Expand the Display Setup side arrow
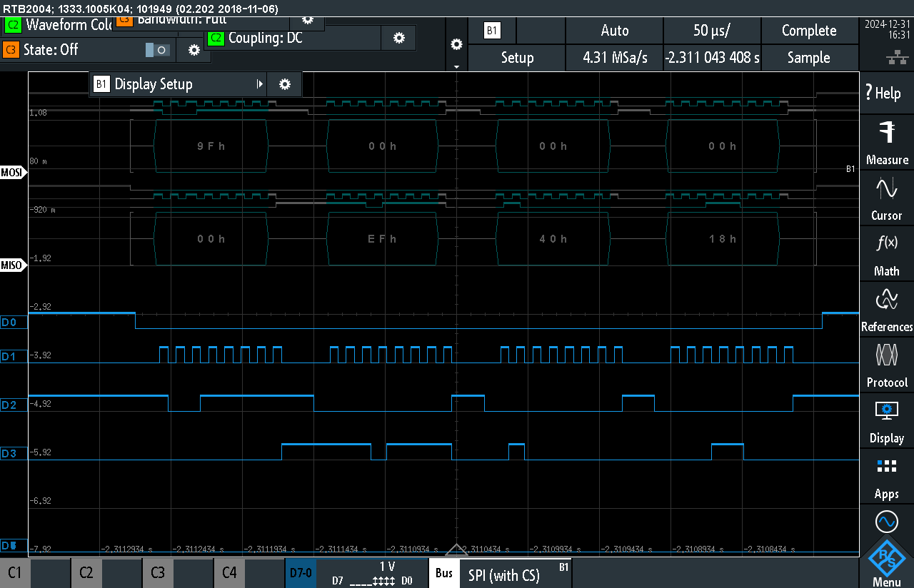 pos(260,83)
